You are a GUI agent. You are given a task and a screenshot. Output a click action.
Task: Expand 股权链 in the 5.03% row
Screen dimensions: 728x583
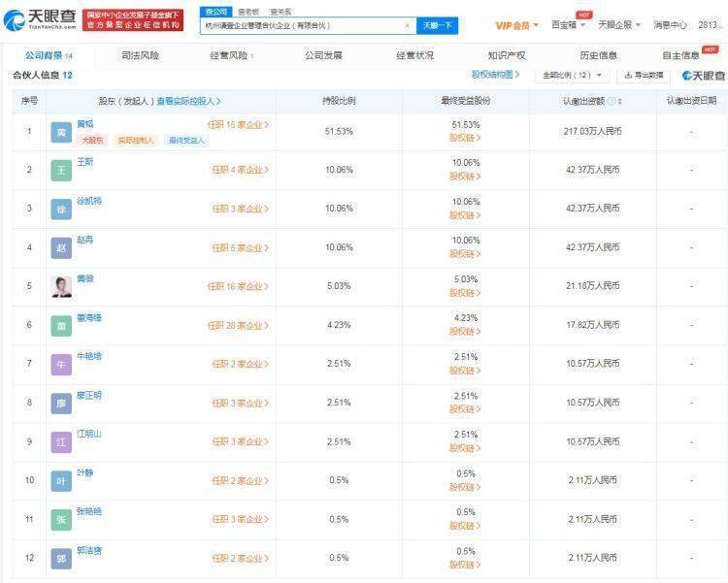465,293
